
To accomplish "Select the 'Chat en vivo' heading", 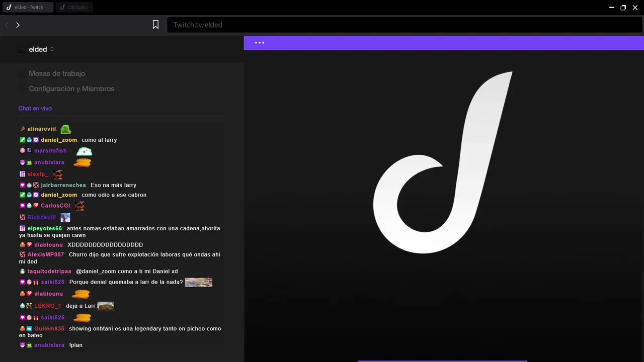I will pyautogui.click(x=35, y=108).
